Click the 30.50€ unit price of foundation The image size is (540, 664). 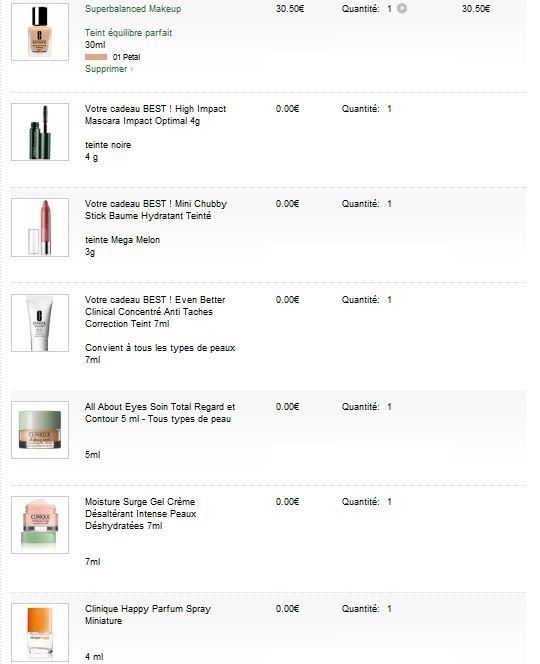click(x=290, y=8)
